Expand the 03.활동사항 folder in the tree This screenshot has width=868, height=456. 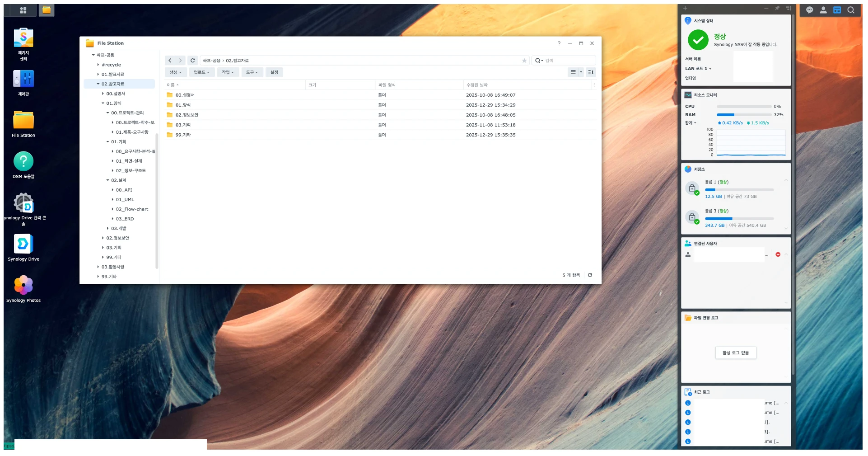click(98, 267)
